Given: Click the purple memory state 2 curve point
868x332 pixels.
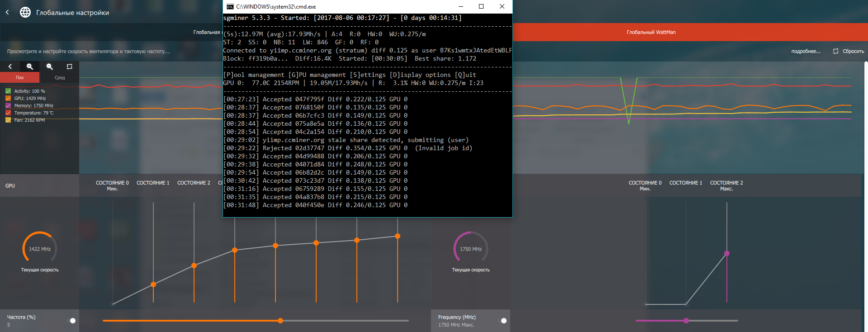Looking at the screenshot, I should pos(727,253).
